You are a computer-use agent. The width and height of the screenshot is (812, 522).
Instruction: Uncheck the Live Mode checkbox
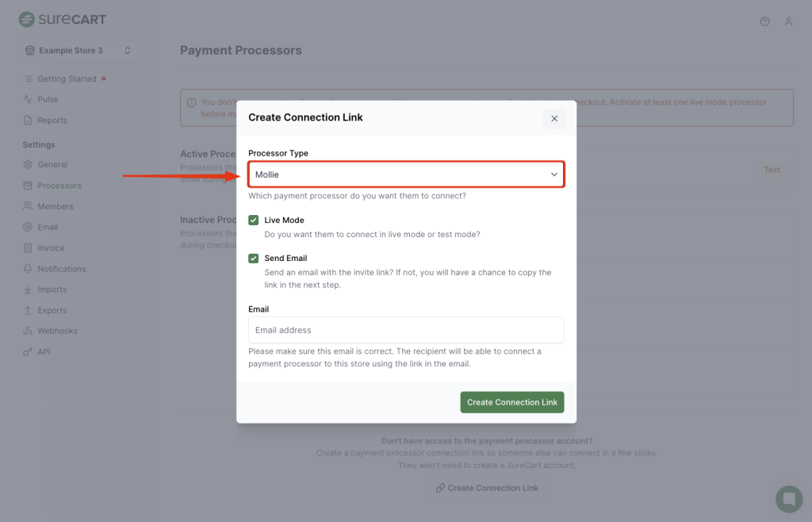pos(254,220)
